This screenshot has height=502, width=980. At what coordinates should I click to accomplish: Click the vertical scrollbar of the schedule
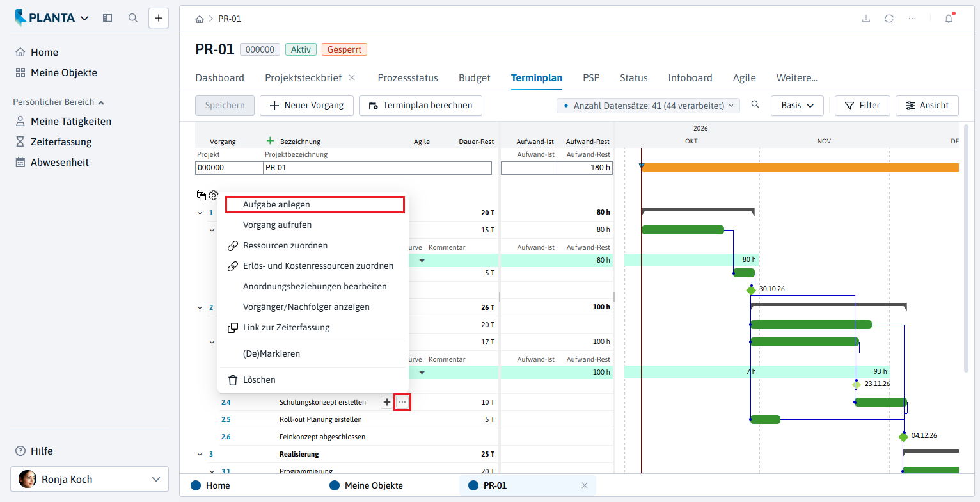pyautogui.click(x=966, y=250)
